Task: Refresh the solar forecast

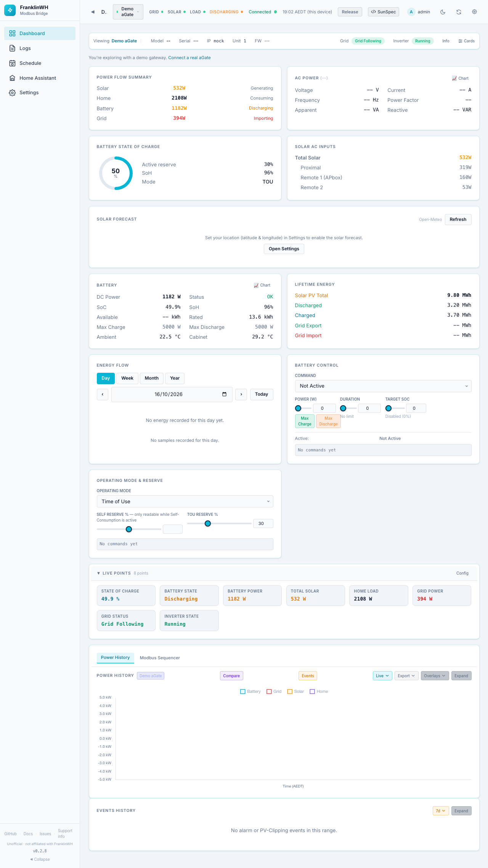Action: tap(458, 219)
